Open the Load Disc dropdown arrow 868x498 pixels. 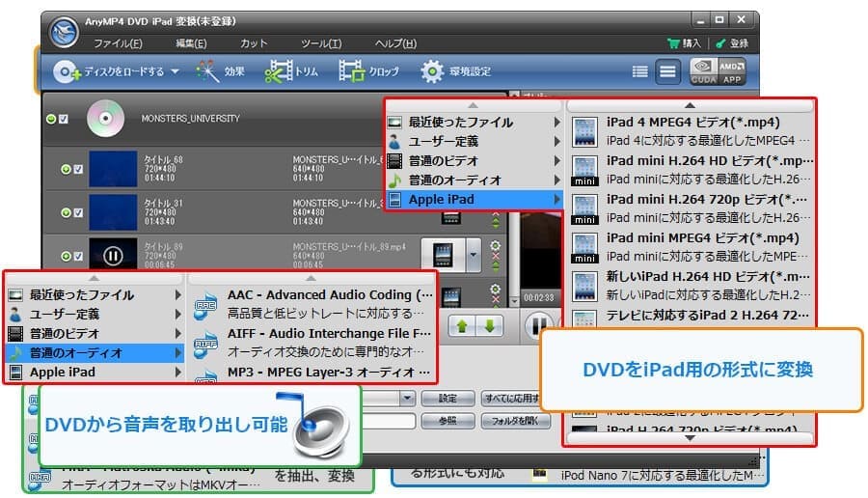[175, 72]
